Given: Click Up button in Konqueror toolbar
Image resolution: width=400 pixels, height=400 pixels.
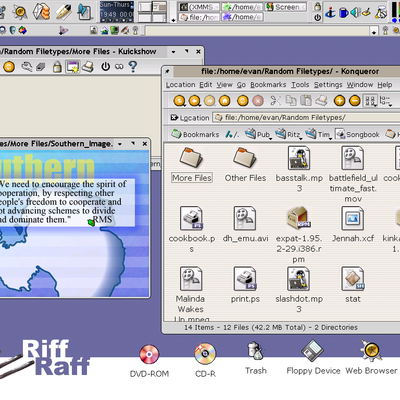Looking at the screenshot, I should [180, 101].
